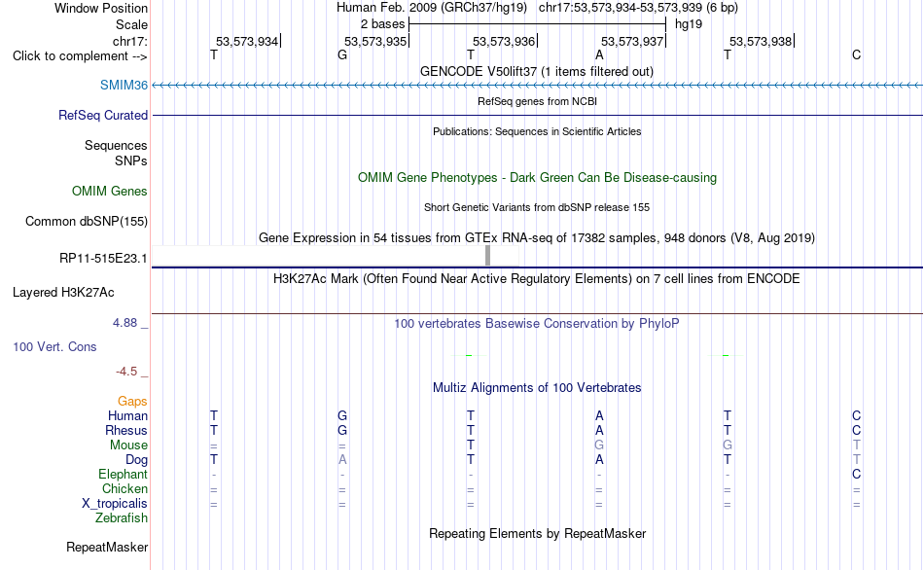This screenshot has height=570, width=924.
Task: Select the Common dbSNP(155) track label
Action: [x=86, y=221]
